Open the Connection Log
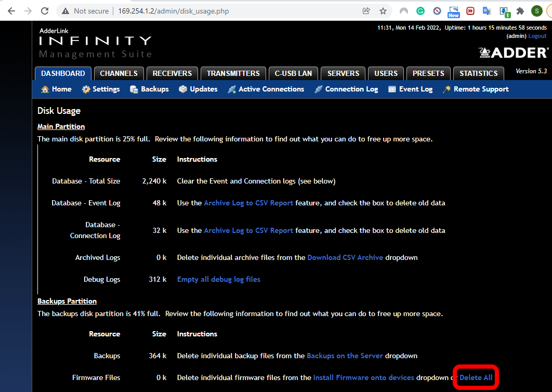Screen dimensions: 552x392 click(346, 89)
